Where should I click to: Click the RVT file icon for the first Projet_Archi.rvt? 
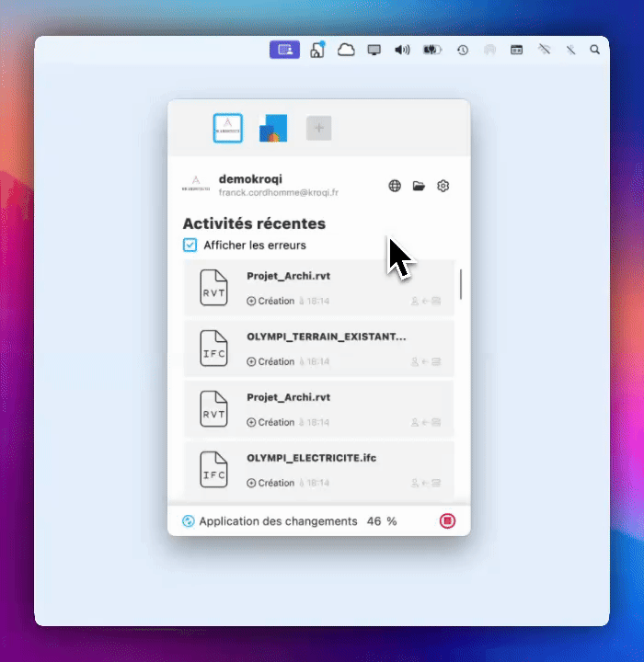(x=213, y=290)
